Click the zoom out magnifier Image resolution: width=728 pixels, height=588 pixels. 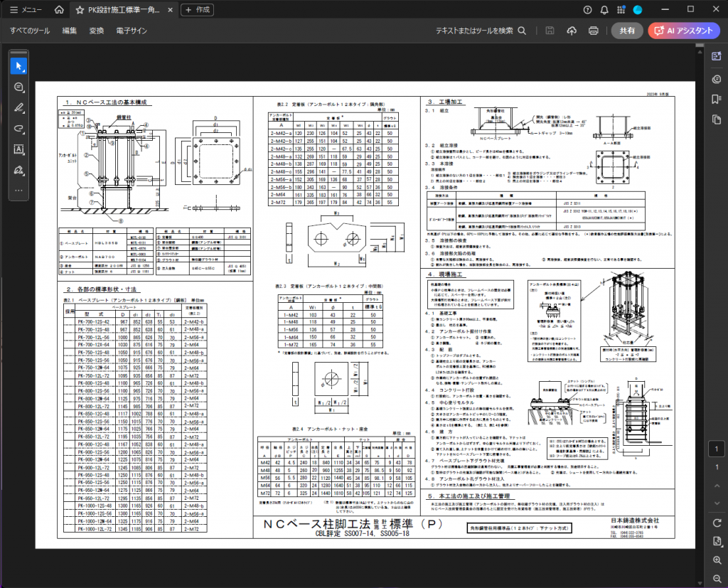[717, 579]
